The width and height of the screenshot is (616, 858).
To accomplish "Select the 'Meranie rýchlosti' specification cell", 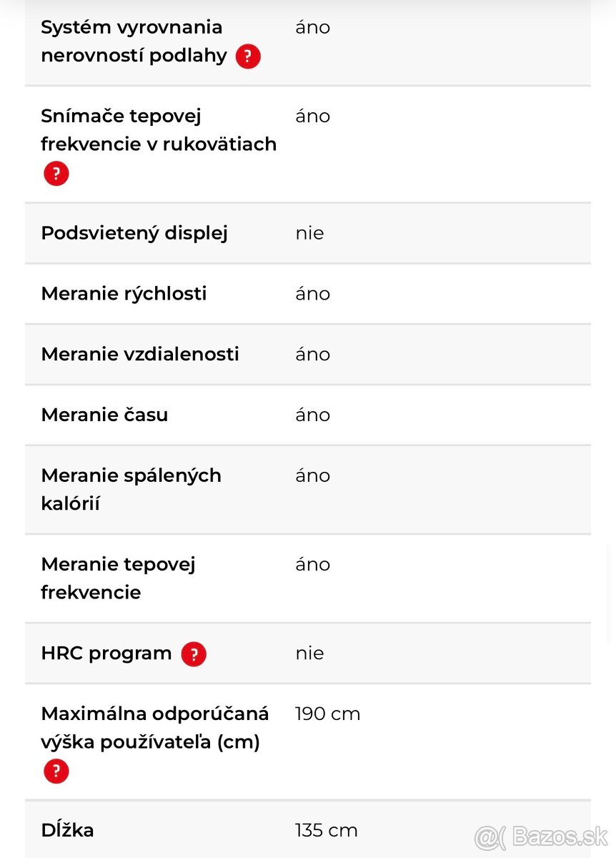I will pyautogui.click(x=124, y=293).
